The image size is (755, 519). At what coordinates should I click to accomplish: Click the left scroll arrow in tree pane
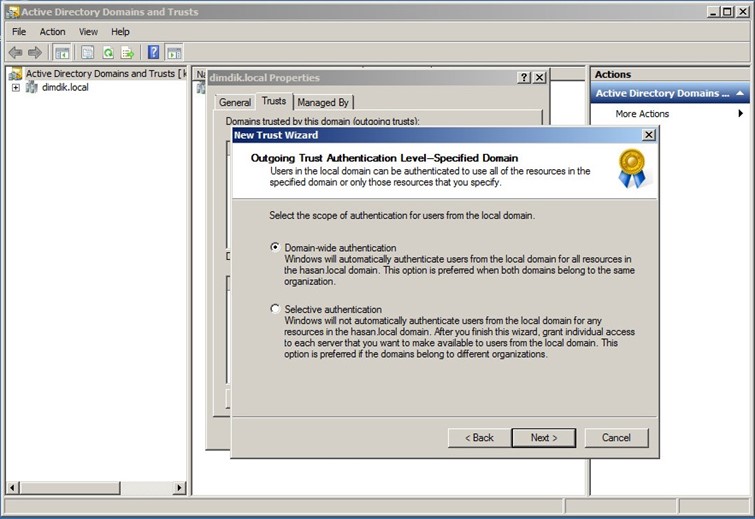click(x=13, y=488)
